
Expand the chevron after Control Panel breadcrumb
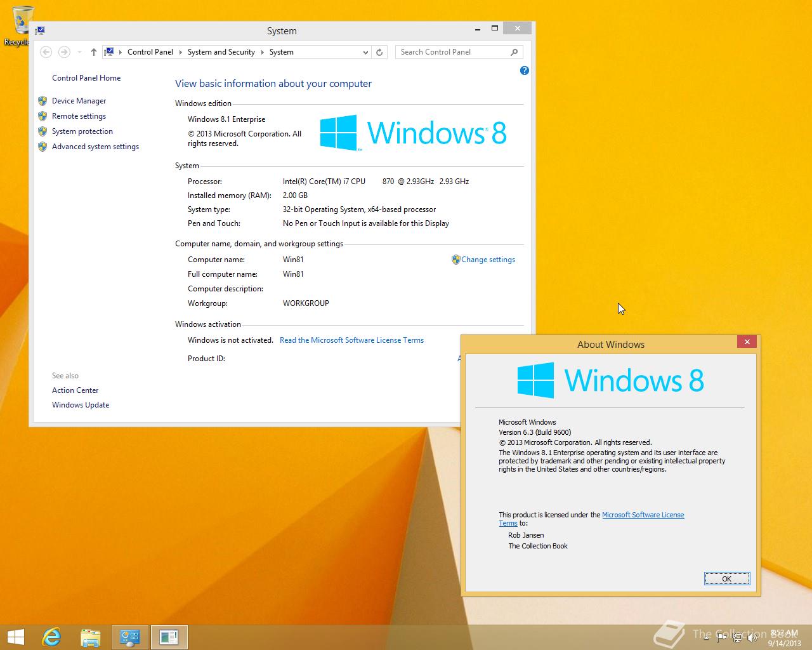[x=181, y=52]
